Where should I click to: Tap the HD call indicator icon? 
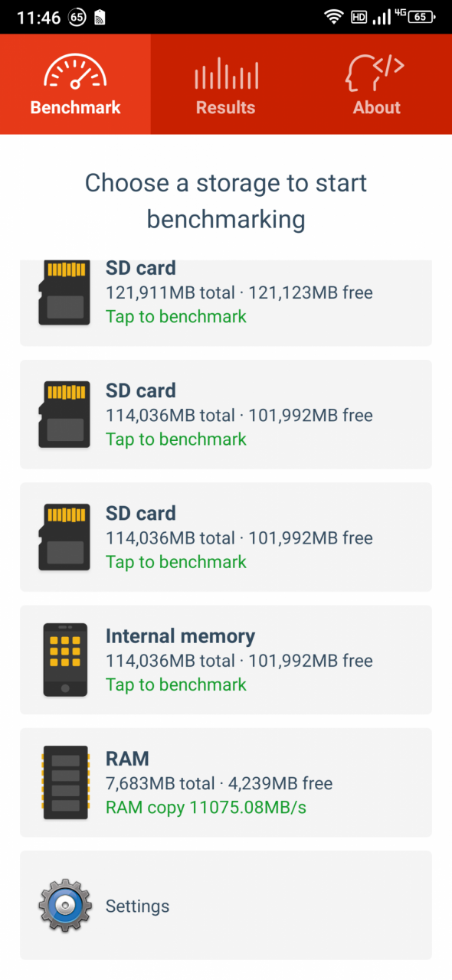coord(359,17)
